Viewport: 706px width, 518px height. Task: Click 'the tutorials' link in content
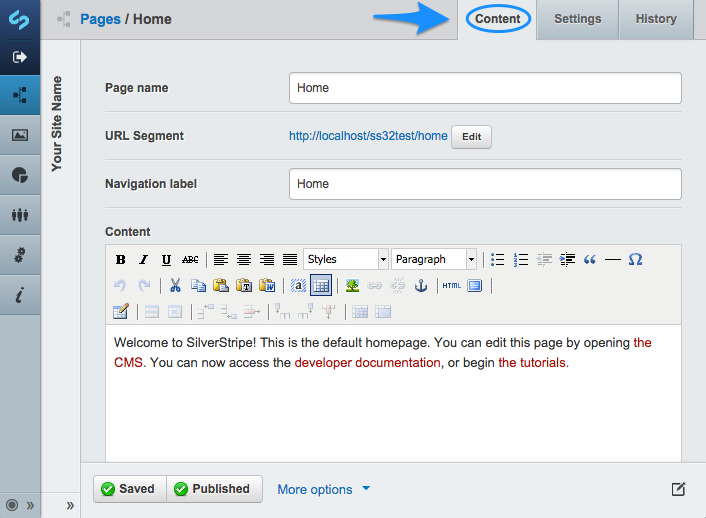point(534,363)
